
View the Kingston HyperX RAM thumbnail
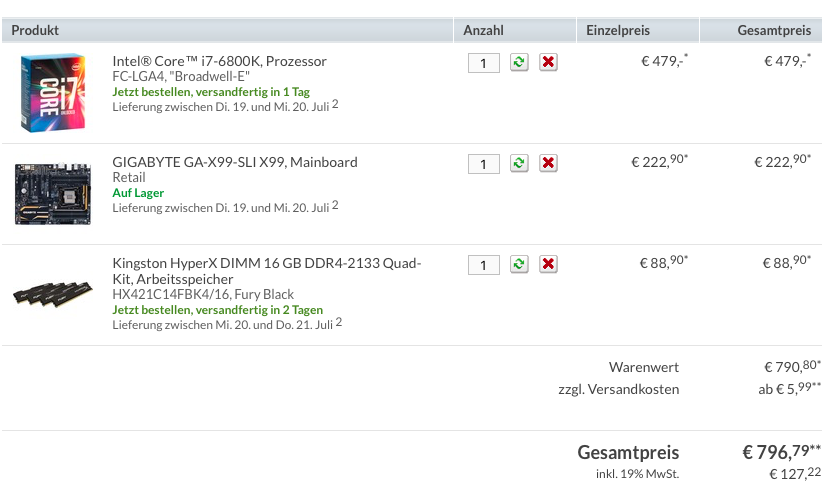[53, 295]
